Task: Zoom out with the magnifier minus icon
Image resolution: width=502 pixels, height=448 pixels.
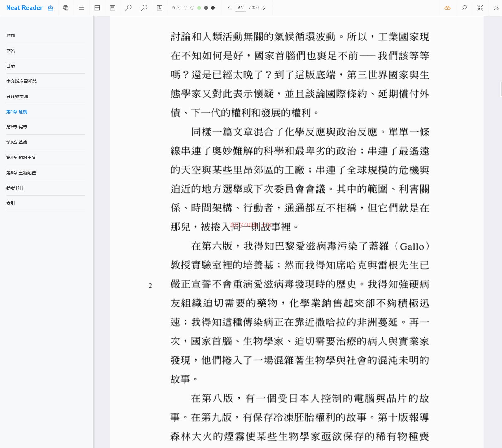Action: 144,8
